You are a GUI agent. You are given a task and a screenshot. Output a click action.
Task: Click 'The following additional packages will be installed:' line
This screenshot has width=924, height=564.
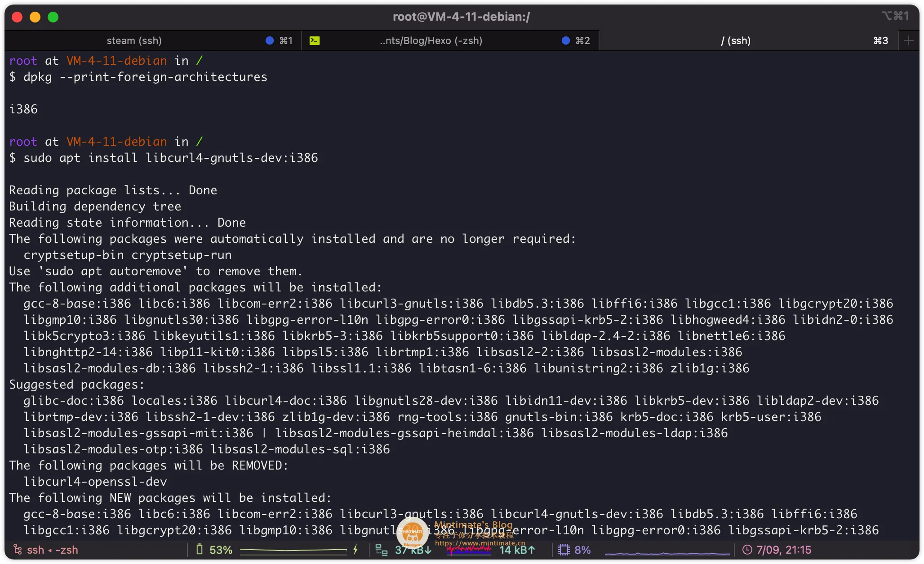pyautogui.click(x=195, y=287)
